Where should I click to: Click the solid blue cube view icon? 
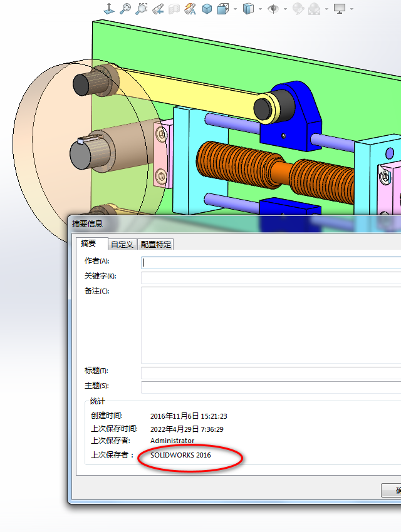click(x=207, y=9)
